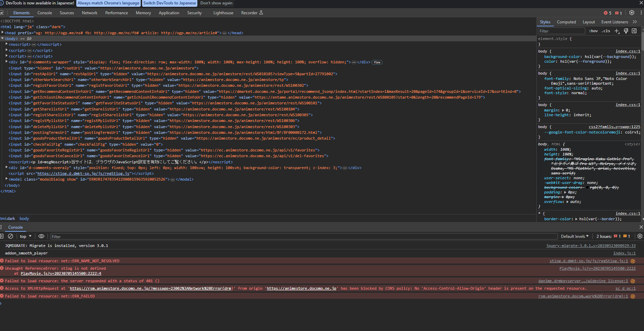The height and width of the screenshot is (331, 644).
Task: Click the rgb(0, 0, 0) background-color swatch
Action: [x=587, y=188]
